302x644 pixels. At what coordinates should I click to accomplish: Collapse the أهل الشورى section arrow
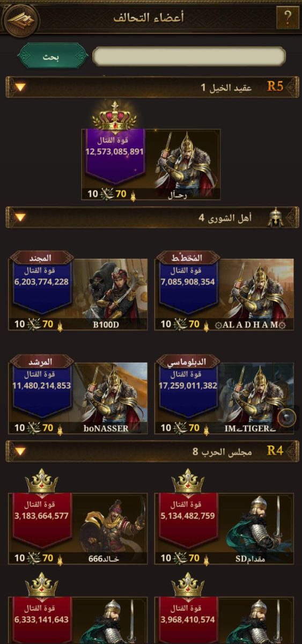pyautogui.click(x=20, y=218)
